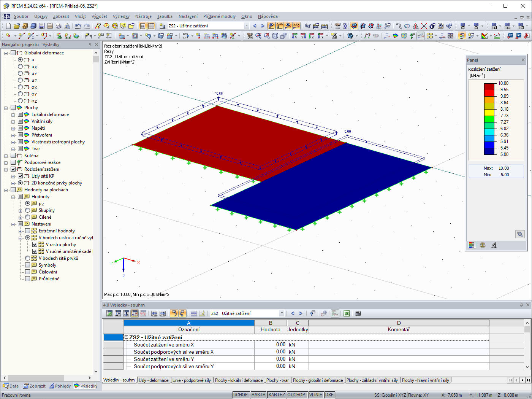Show view in X direction
The image size is (532, 399).
click(295, 36)
